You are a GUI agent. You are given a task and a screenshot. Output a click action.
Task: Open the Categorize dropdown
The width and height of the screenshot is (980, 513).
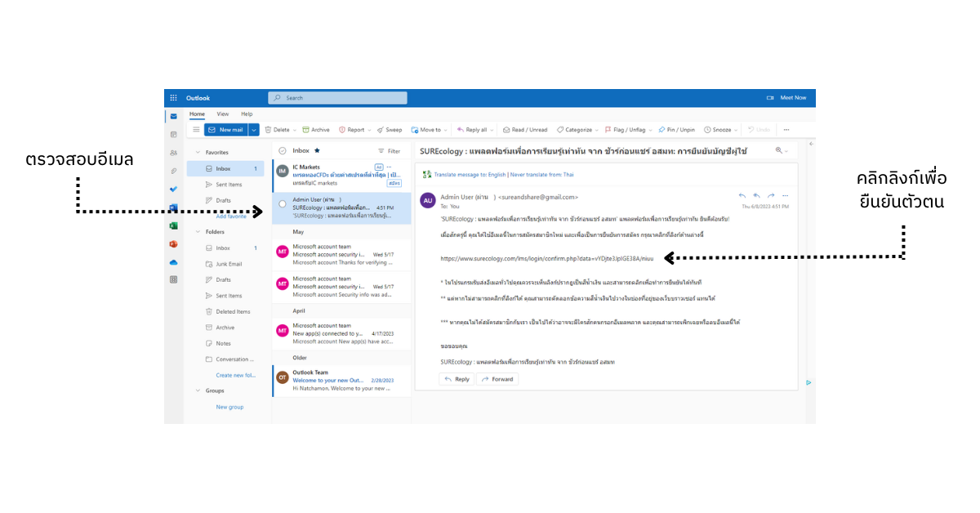tap(575, 130)
